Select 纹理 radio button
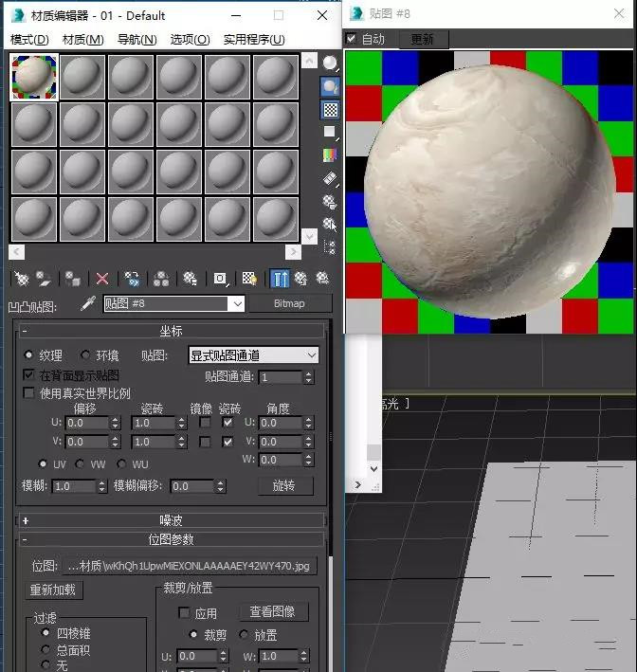The image size is (637, 672). click(28, 354)
